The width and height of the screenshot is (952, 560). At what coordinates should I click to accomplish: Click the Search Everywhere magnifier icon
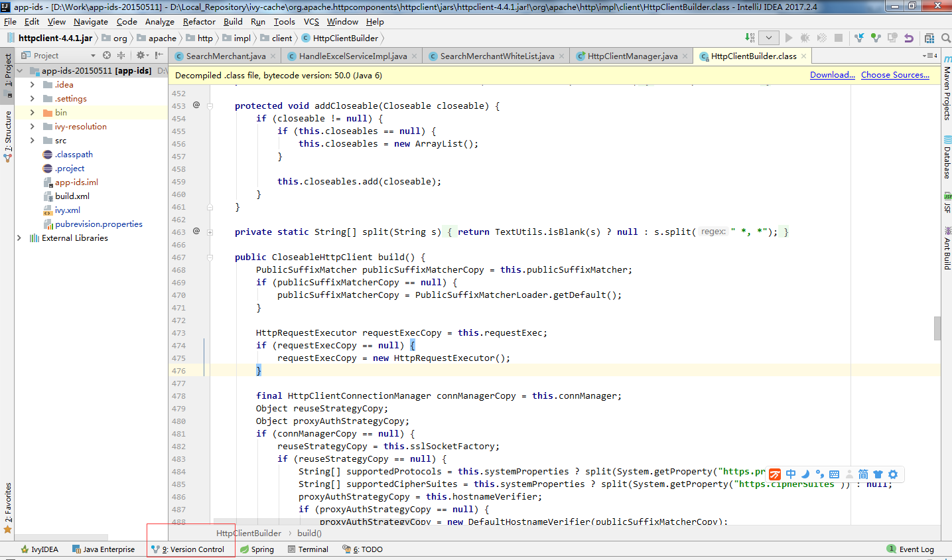946,38
